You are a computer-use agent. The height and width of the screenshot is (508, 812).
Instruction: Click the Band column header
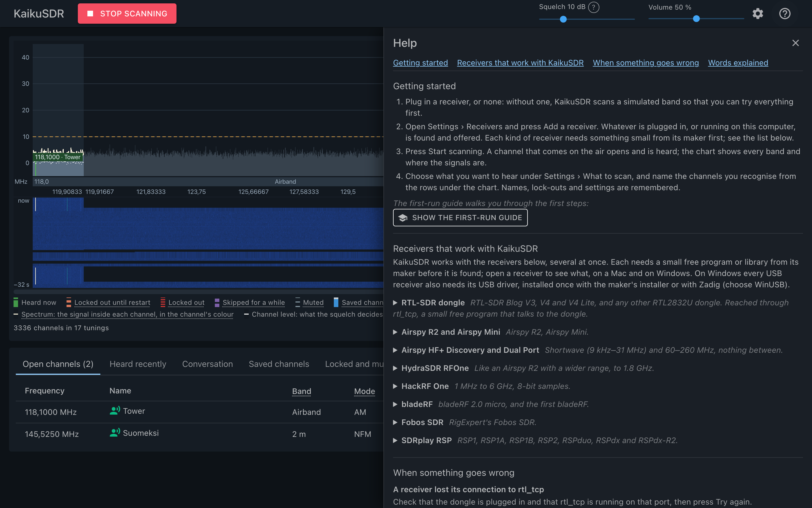pyautogui.click(x=301, y=391)
